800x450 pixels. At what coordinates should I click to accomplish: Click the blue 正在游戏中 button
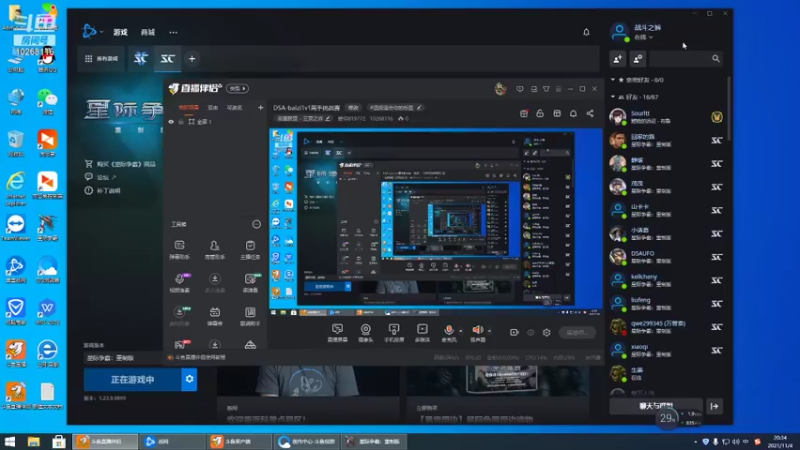click(133, 380)
